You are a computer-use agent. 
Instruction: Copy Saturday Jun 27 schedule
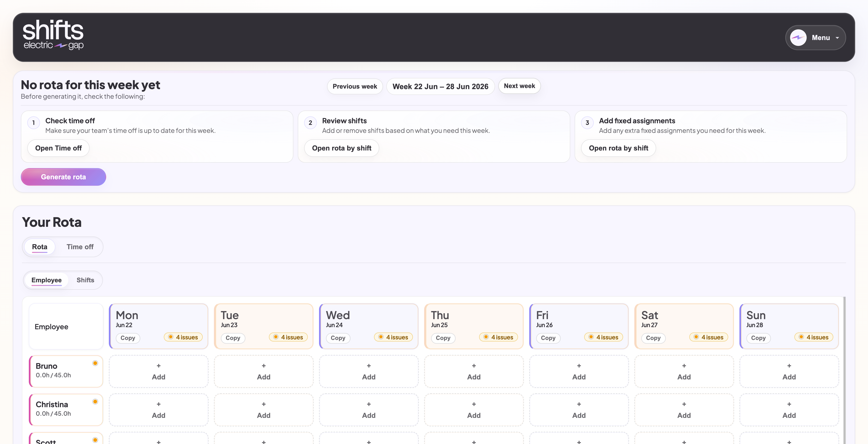coord(653,338)
